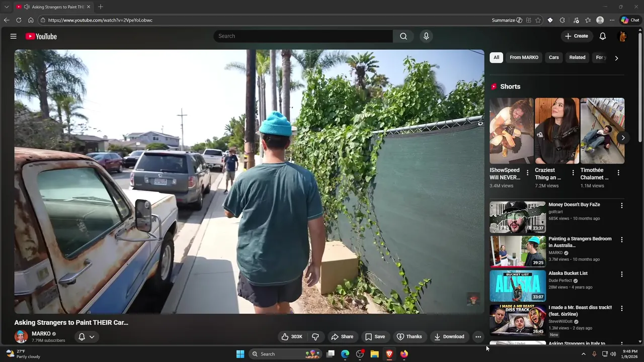
Task: Like the video with 303K likes
Action: [x=292, y=337]
